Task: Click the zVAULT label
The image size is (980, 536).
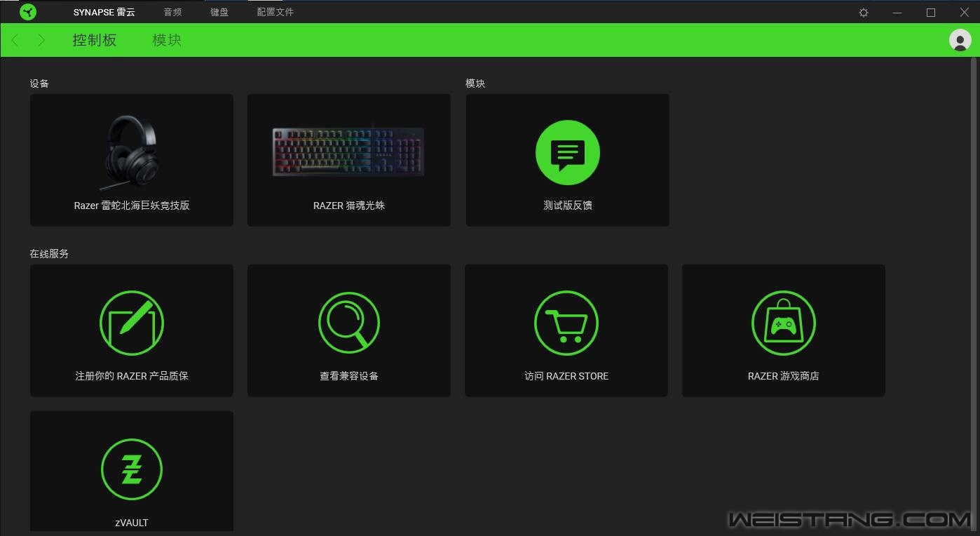Action: click(x=132, y=523)
